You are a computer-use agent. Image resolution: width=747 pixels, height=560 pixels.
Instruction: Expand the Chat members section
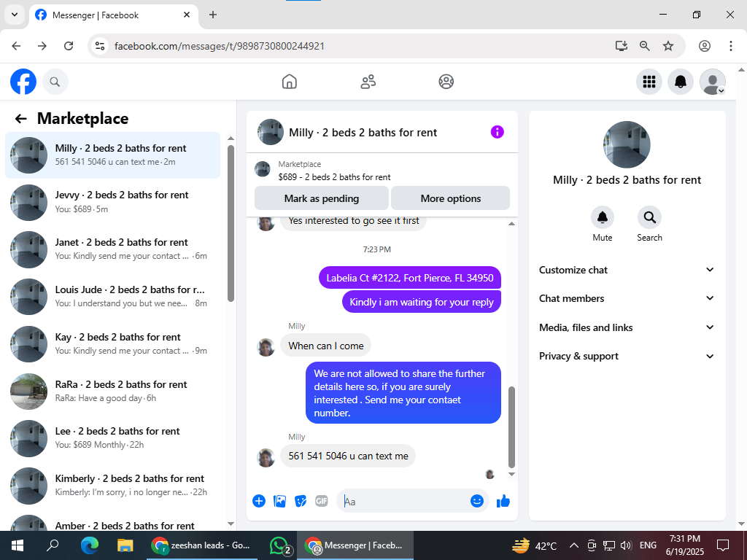pyautogui.click(x=627, y=298)
